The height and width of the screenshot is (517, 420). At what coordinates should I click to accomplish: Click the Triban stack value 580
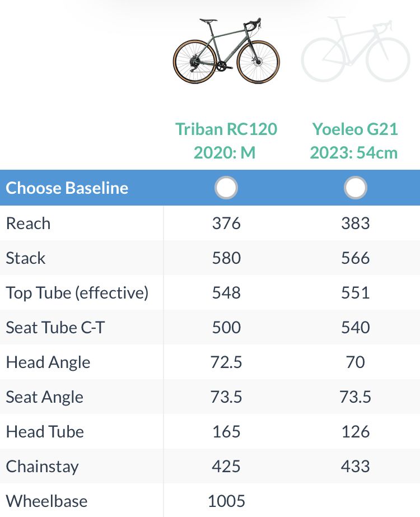click(226, 258)
